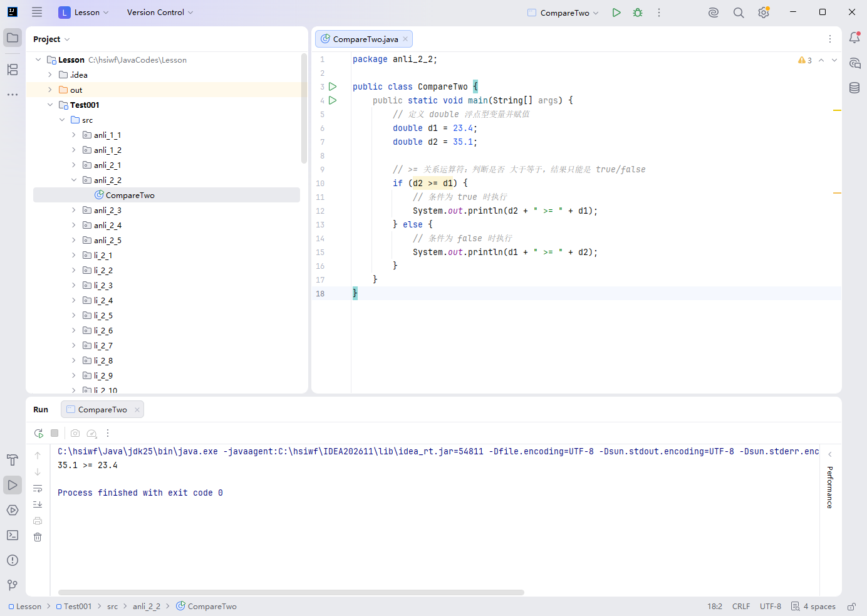Viewport: 867px width, 616px height.
Task: Open the Build hammer tool window
Action: point(13,460)
